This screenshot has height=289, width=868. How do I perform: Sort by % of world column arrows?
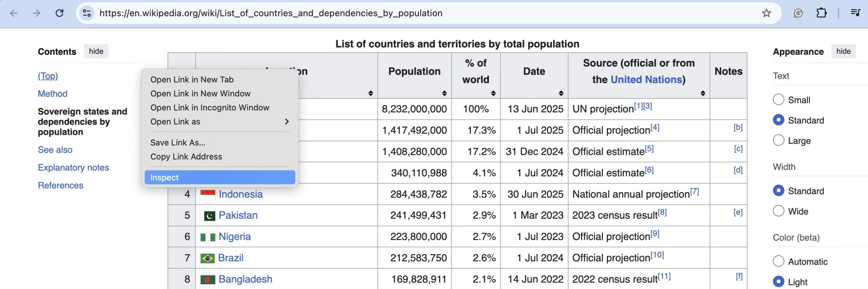[x=493, y=93]
